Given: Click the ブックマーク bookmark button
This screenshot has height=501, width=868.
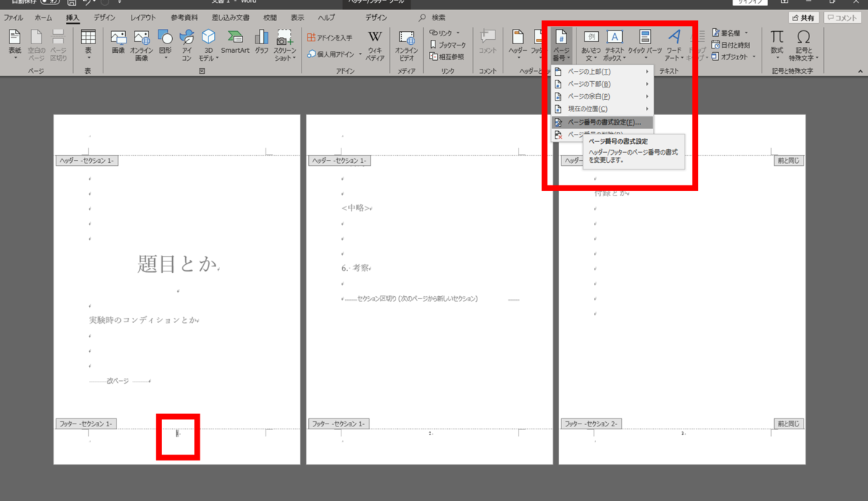Looking at the screenshot, I should tap(448, 44).
